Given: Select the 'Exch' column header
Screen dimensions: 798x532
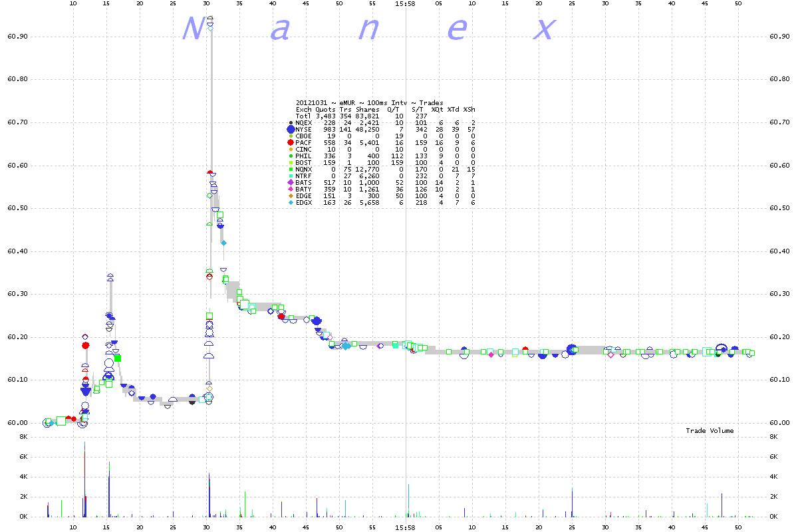Looking at the screenshot, I should (304, 110).
